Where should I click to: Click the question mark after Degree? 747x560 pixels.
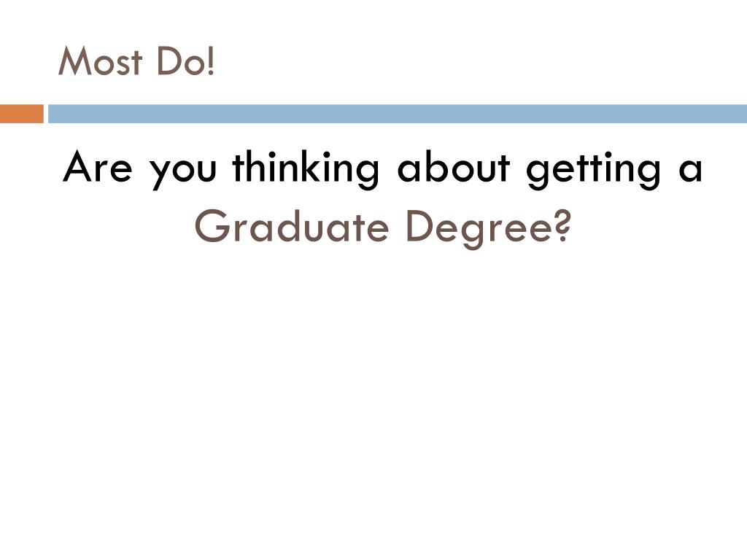point(562,226)
